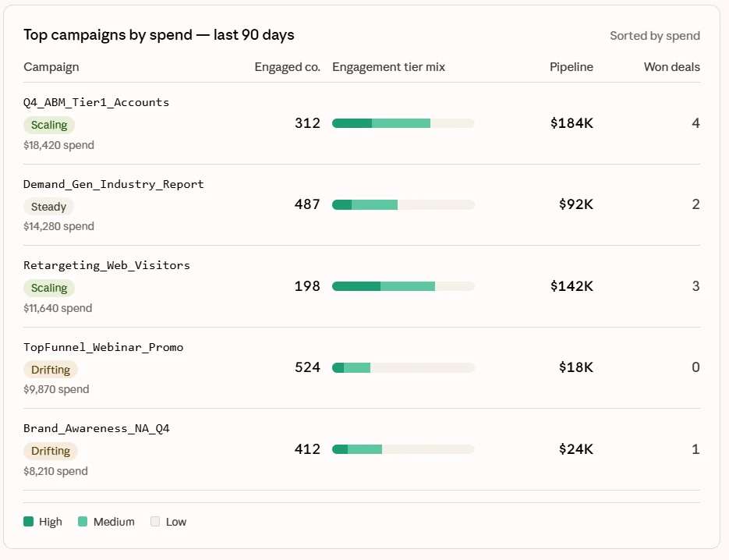Click the engaged companies value 487
This screenshot has height=560, width=729.
pos(307,204)
